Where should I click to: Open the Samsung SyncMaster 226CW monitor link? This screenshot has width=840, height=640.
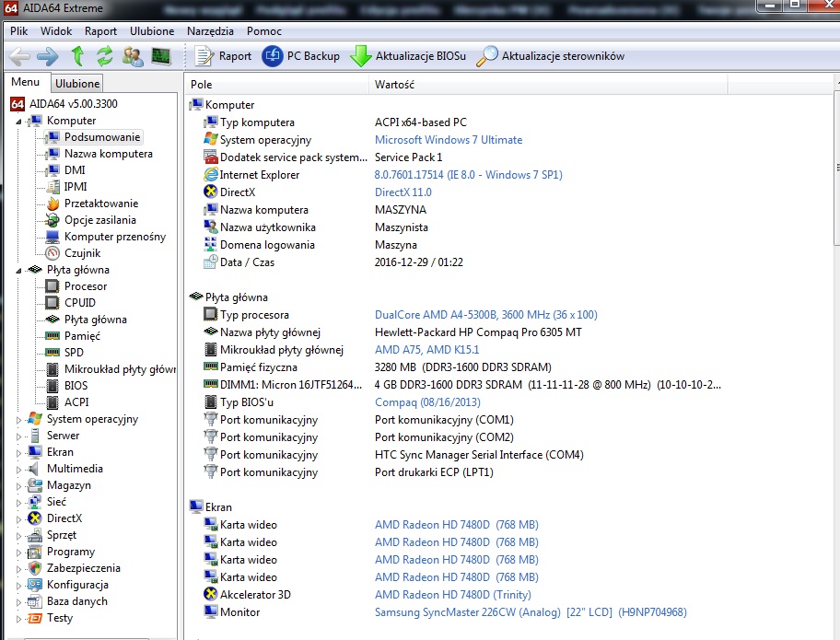click(x=531, y=612)
